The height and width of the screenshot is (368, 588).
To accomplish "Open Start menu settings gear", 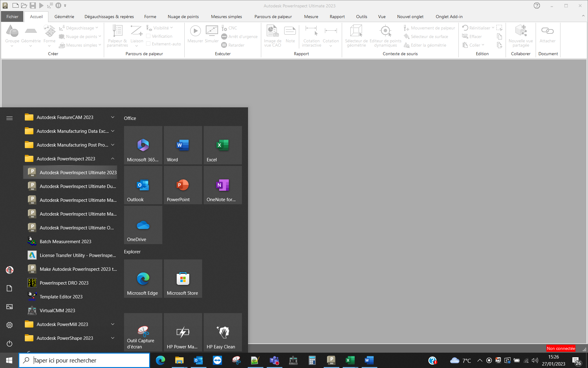I will (x=9, y=325).
